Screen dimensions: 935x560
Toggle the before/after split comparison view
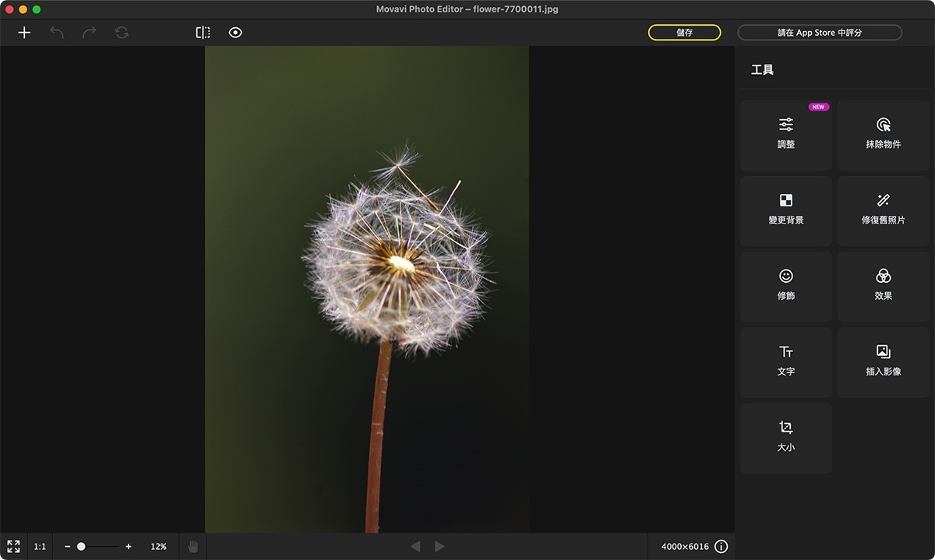coord(203,33)
